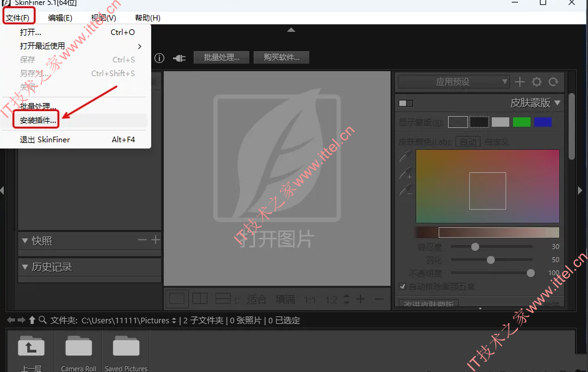Collapse the left side panel arrow
Viewport: 588px width, 372px height.
(x=2, y=190)
